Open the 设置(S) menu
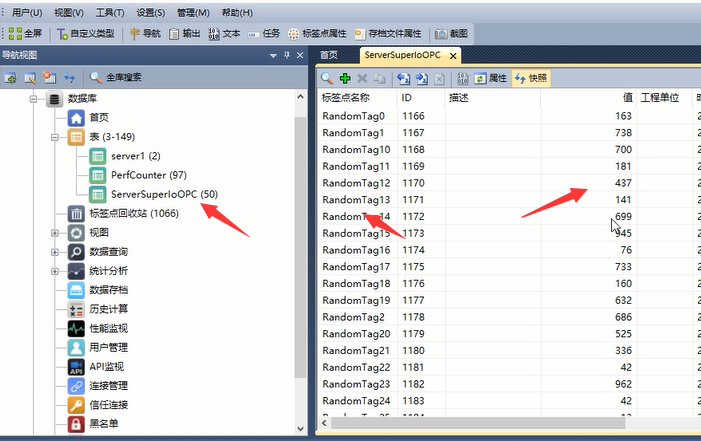Image resolution: width=701 pixels, height=441 pixels. [150, 13]
